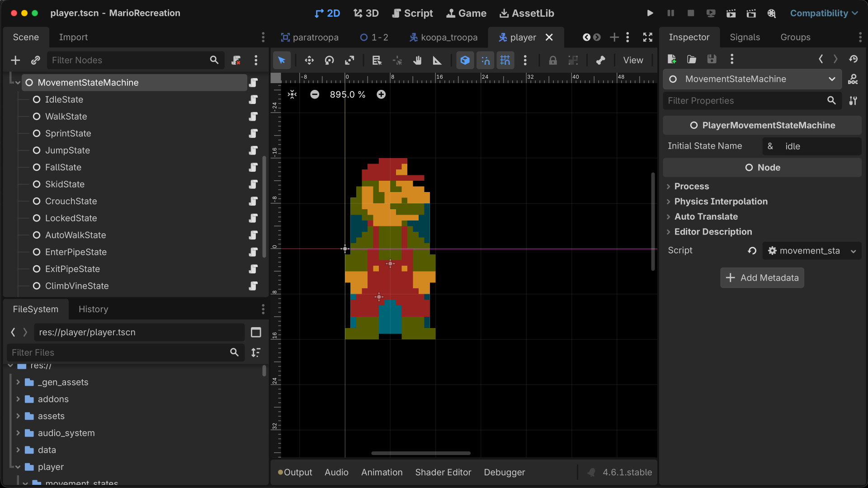Image resolution: width=868 pixels, height=488 pixels.
Task: Click the run specific scene icon
Action: [x=751, y=13]
